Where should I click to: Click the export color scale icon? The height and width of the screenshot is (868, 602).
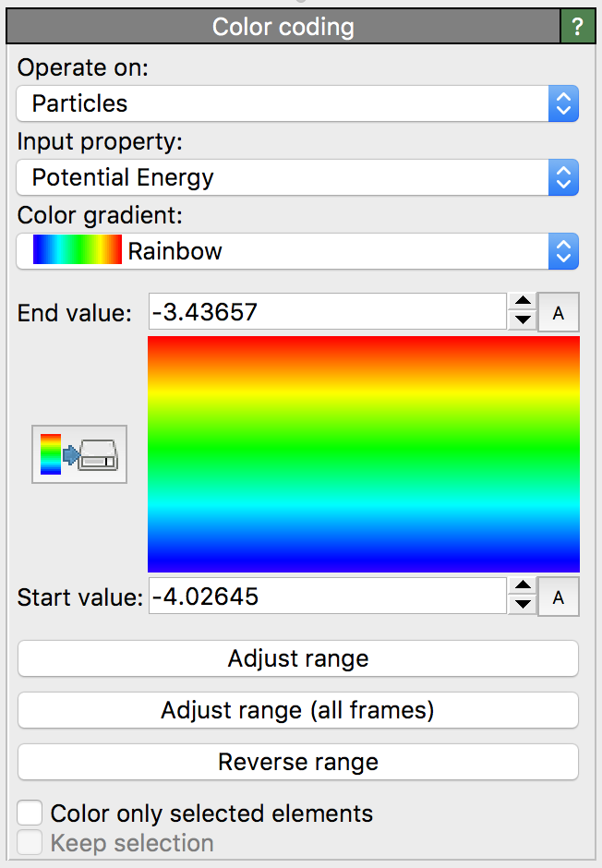click(x=79, y=454)
